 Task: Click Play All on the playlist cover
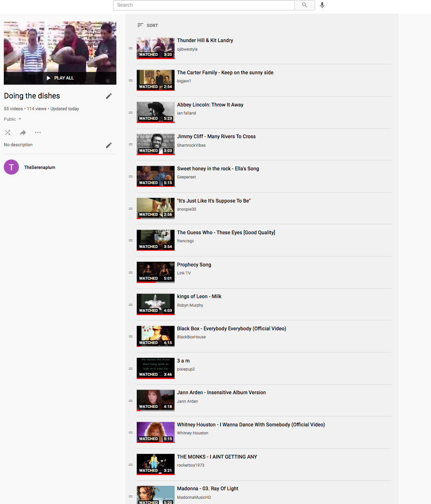(x=60, y=78)
